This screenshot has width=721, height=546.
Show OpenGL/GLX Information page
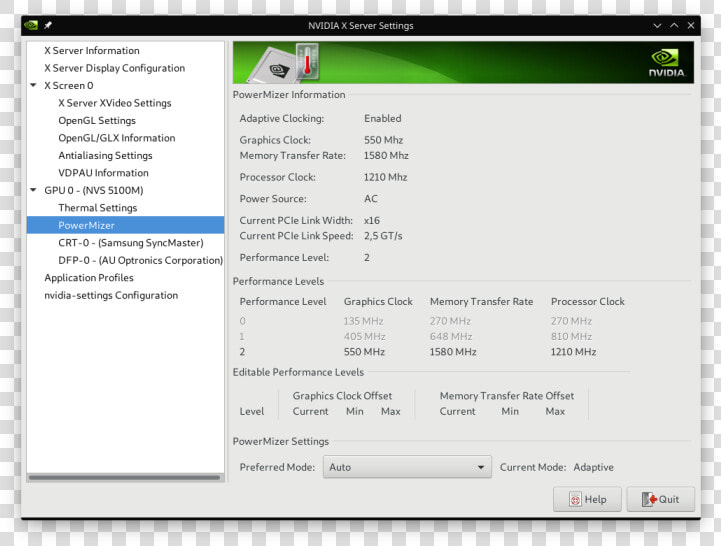[117, 138]
